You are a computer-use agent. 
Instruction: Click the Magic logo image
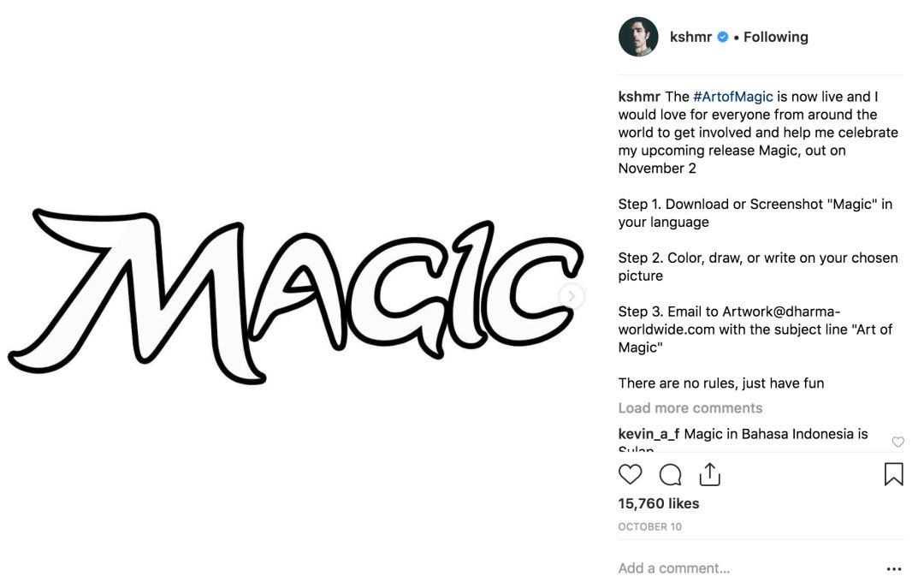[296, 295]
